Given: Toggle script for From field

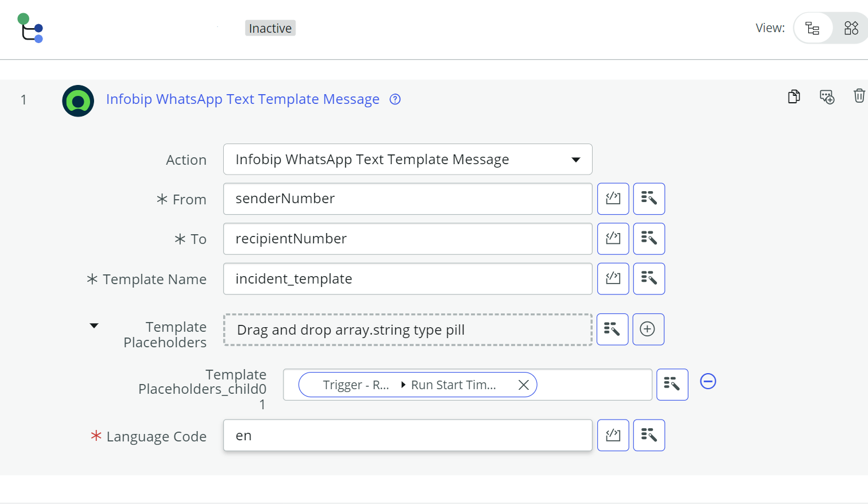Looking at the screenshot, I should (613, 199).
